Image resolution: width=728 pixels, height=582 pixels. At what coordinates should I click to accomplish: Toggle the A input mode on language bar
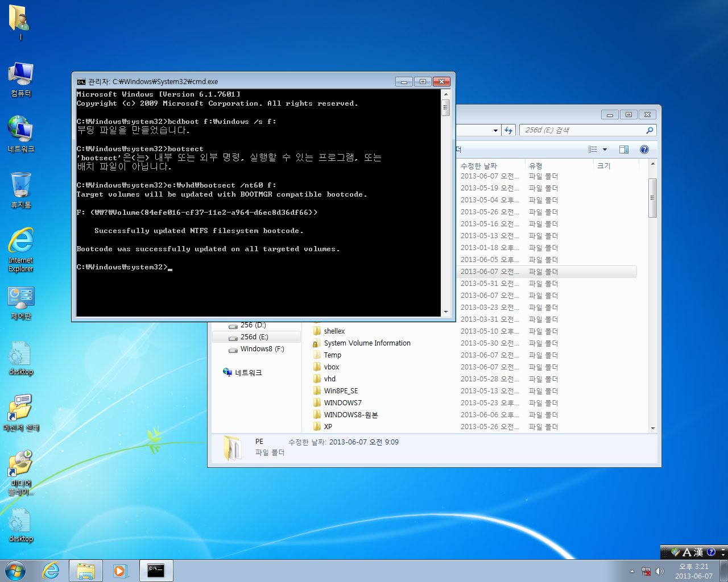tap(686, 552)
